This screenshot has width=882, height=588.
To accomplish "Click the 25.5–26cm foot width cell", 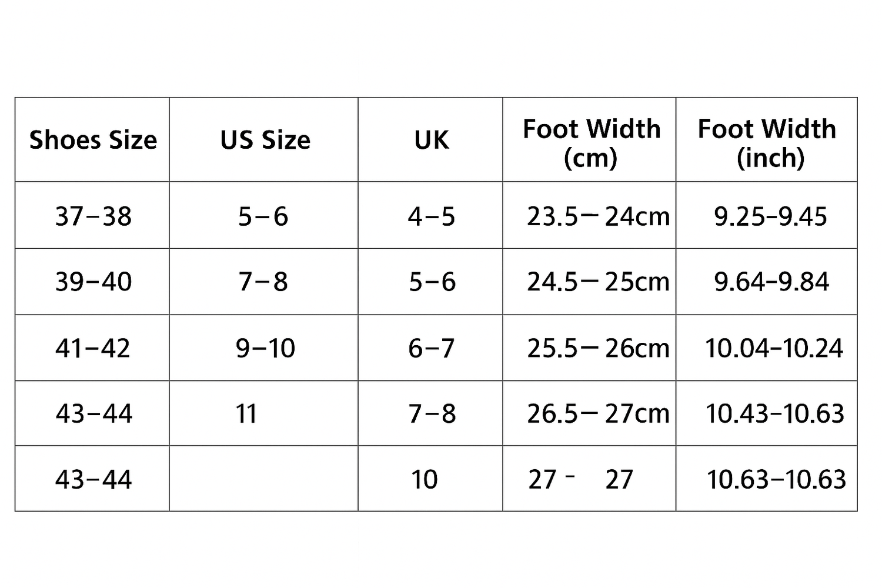I will coord(597,348).
